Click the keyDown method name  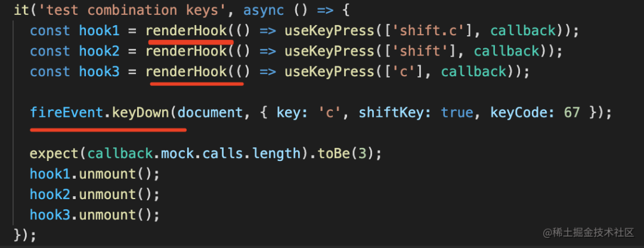pos(141,113)
